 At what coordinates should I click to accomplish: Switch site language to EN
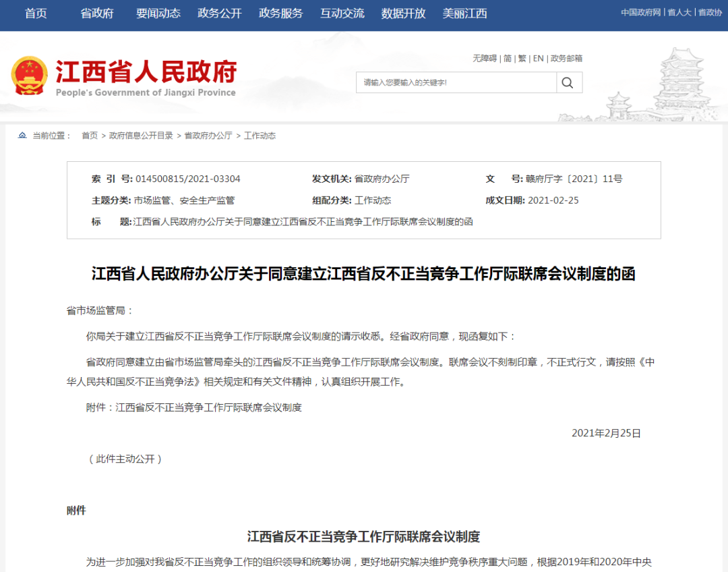point(538,59)
